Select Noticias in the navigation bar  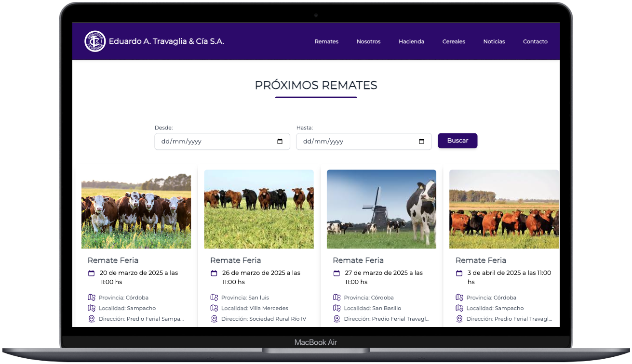[494, 42]
